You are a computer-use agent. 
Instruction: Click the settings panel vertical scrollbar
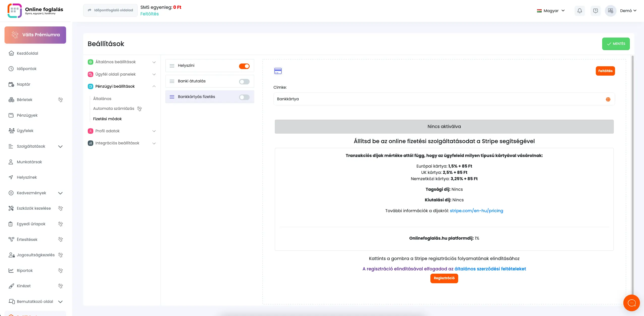pos(632,176)
